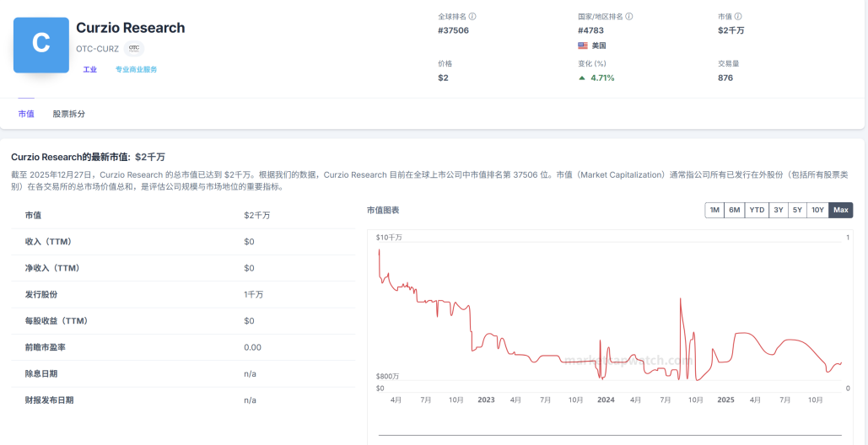Select the Max chart range

(x=840, y=210)
